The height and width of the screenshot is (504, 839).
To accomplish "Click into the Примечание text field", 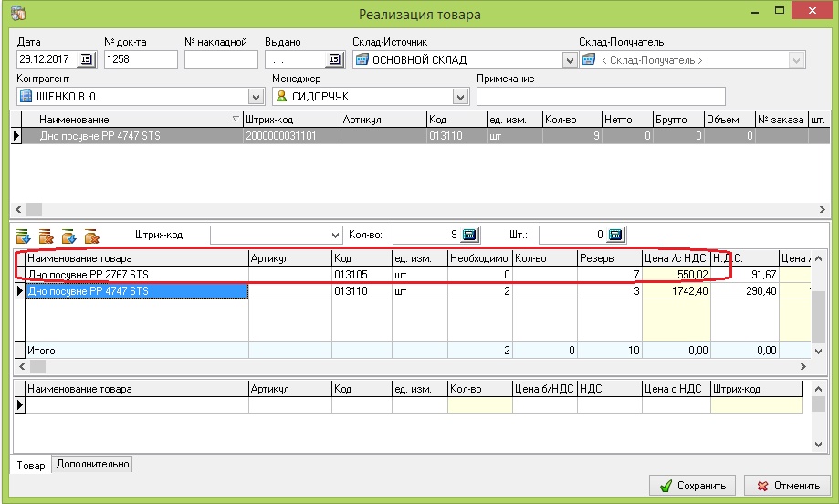I will coord(601,97).
